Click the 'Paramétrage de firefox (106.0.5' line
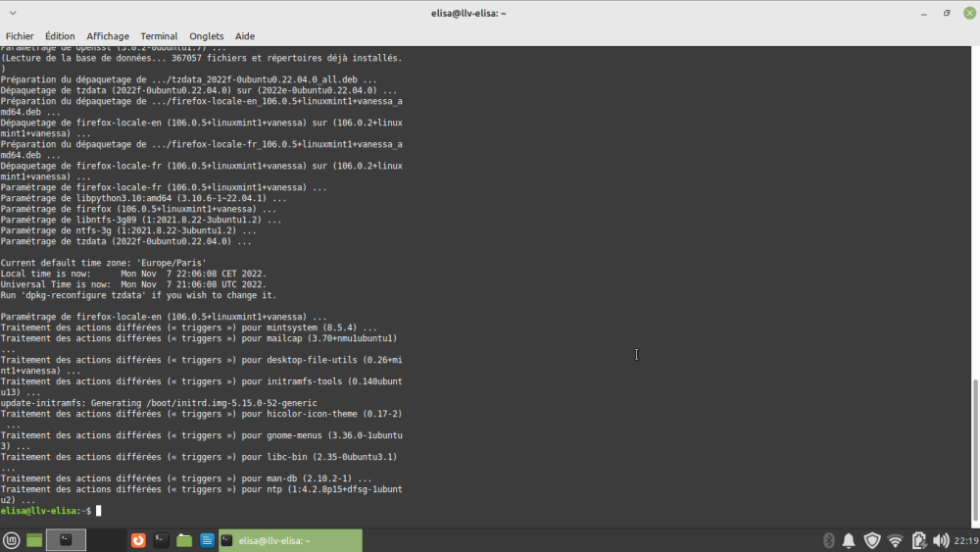This screenshot has height=552, width=980. (x=138, y=209)
